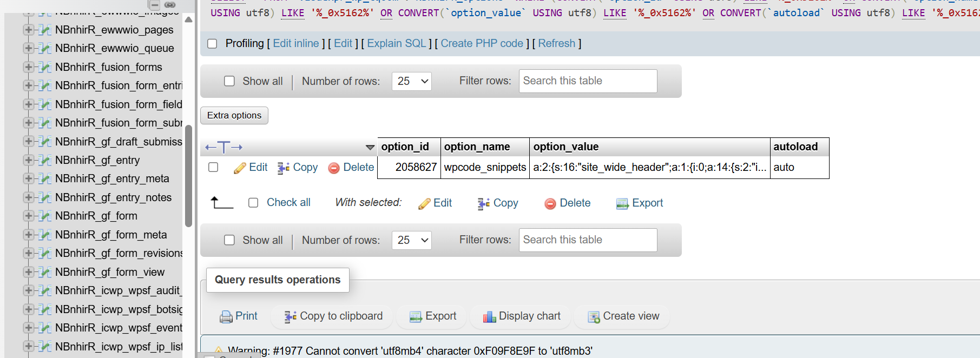Click the upper Filter rows search field
Viewport: 980px width, 358px height.
[x=588, y=81]
